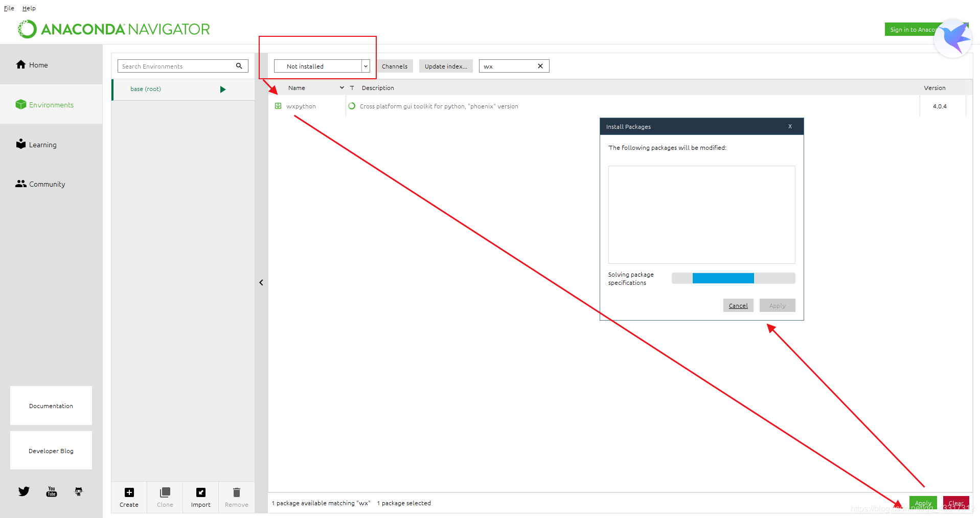Import an environment
The image size is (980, 518).
(x=201, y=497)
